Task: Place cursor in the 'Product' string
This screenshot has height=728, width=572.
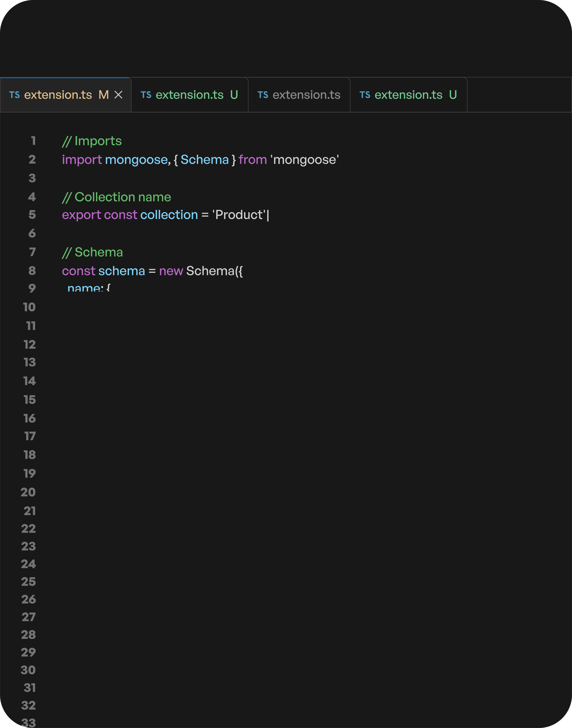Action: [x=239, y=215]
